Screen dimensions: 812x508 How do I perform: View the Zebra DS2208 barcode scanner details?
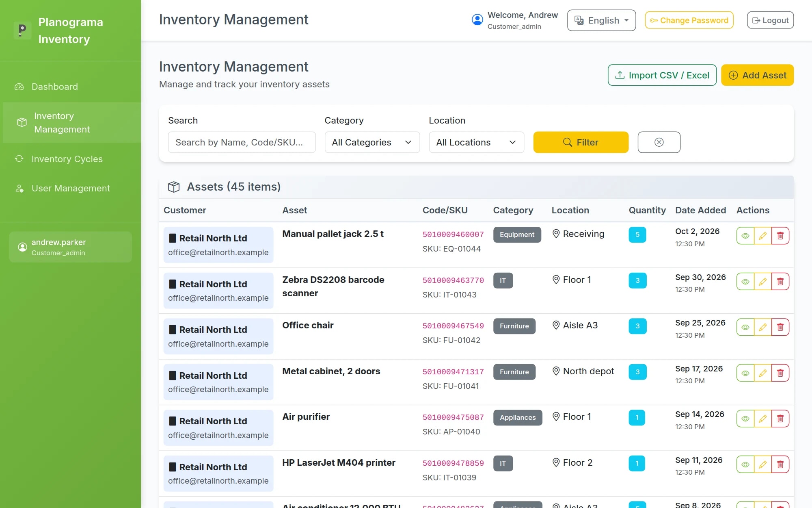[745, 281]
